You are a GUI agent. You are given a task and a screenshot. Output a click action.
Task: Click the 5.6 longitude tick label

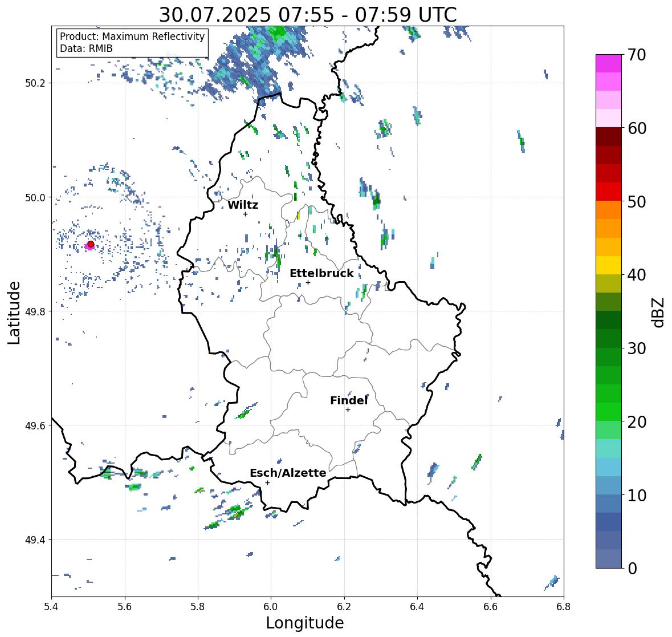click(x=125, y=607)
